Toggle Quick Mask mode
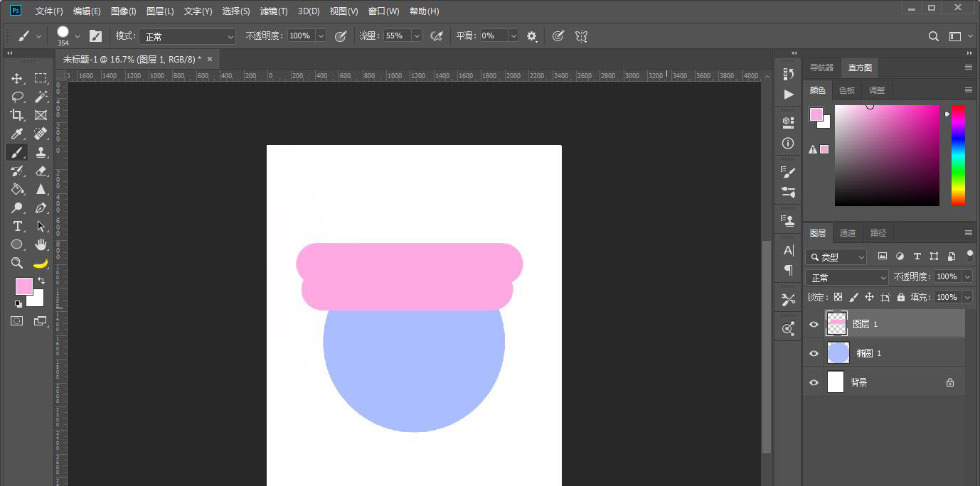The image size is (980, 486). (17, 321)
